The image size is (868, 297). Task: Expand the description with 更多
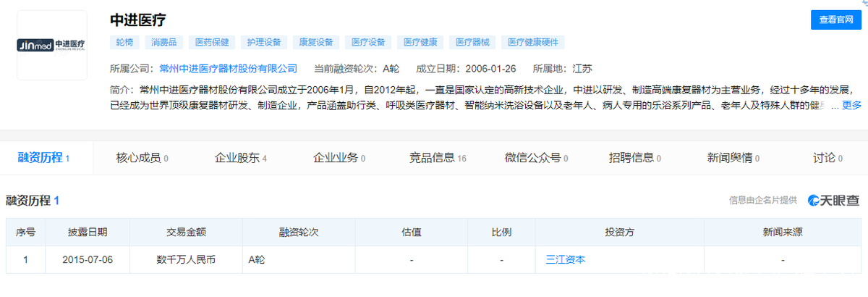click(851, 105)
